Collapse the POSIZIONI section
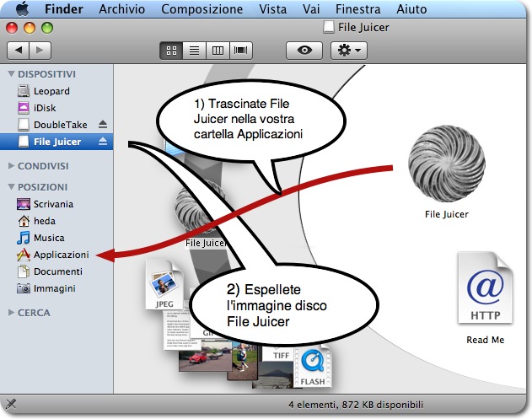This screenshot has width=532, height=419. pos(11,187)
